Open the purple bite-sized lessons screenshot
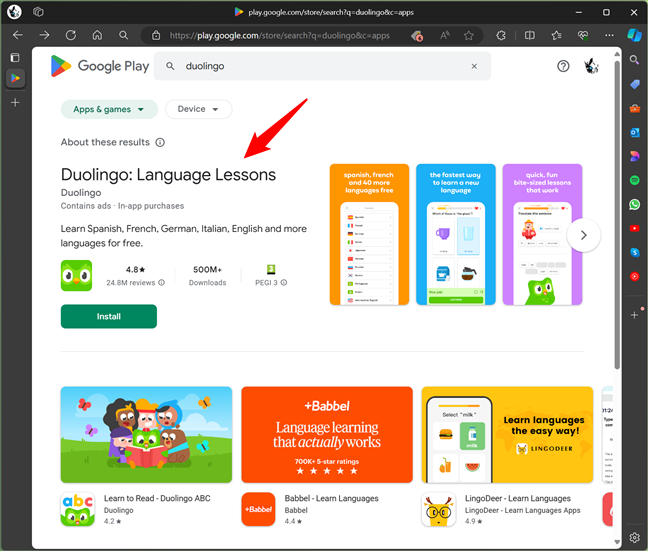This screenshot has height=551, width=648. coord(542,235)
